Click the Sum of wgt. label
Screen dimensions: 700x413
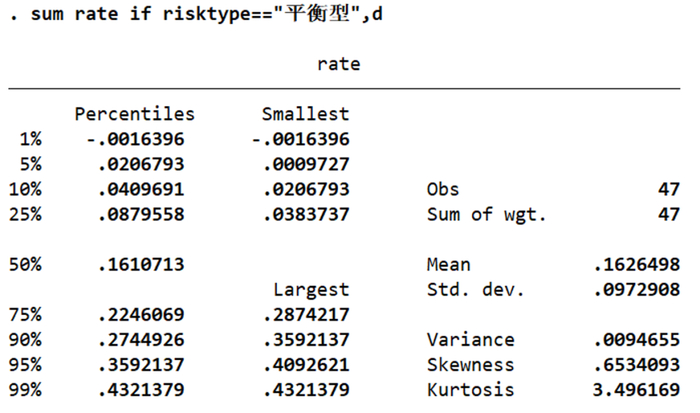[x=487, y=214]
